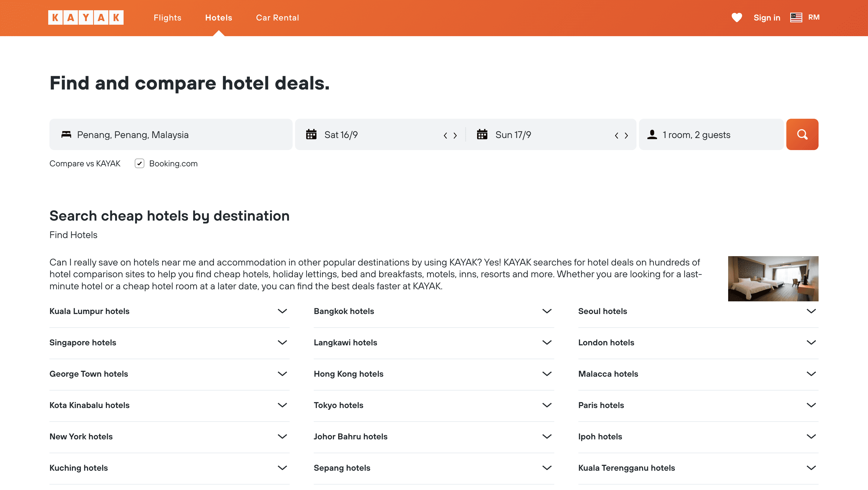868x490 pixels.
Task: Click the hotel room photo thumbnail
Action: pos(773,278)
